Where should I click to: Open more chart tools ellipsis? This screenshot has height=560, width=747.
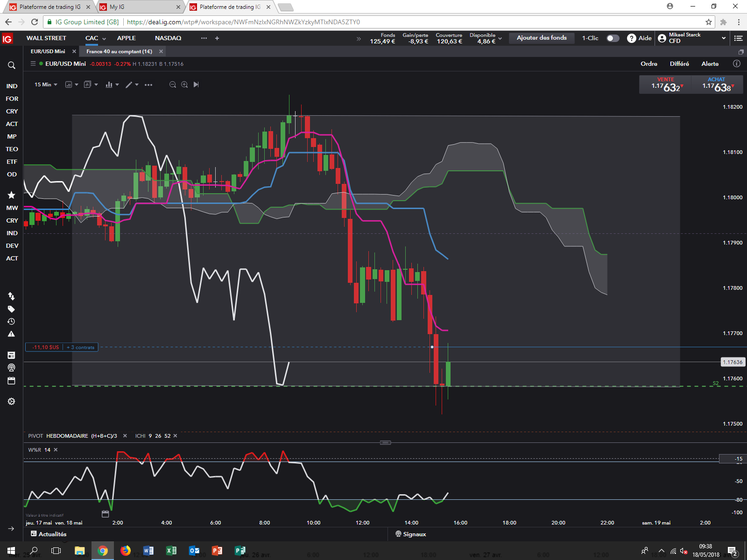[x=148, y=85]
